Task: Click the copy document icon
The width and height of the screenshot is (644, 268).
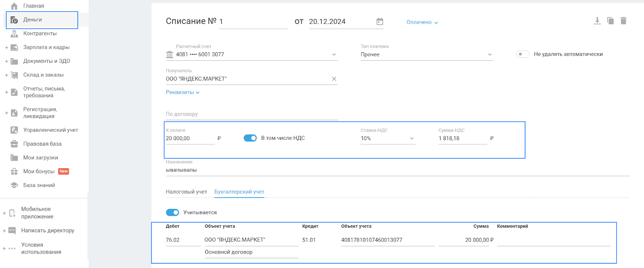Action: [x=610, y=21]
